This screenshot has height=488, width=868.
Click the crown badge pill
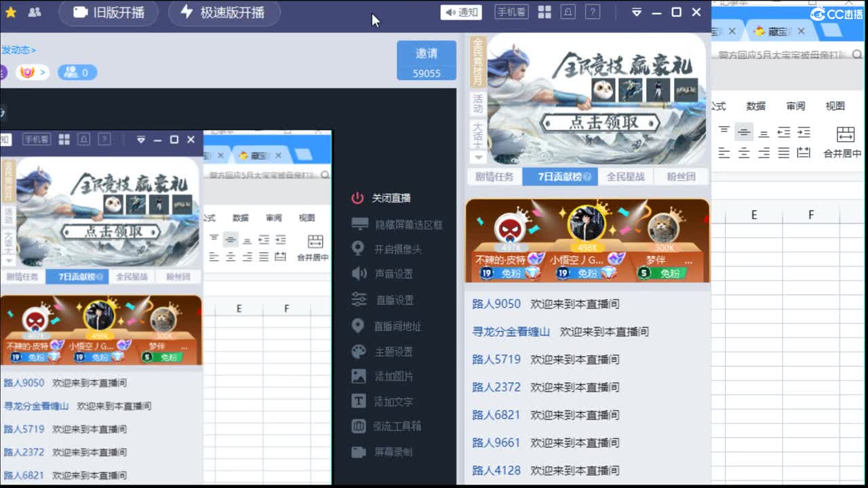tap(33, 72)
